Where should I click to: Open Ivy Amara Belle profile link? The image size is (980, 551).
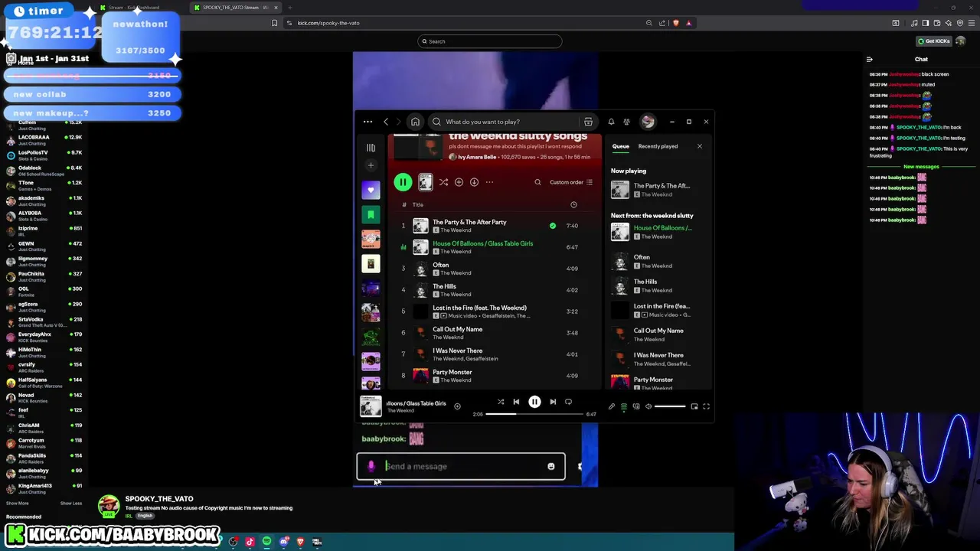[x=476, y=157]
